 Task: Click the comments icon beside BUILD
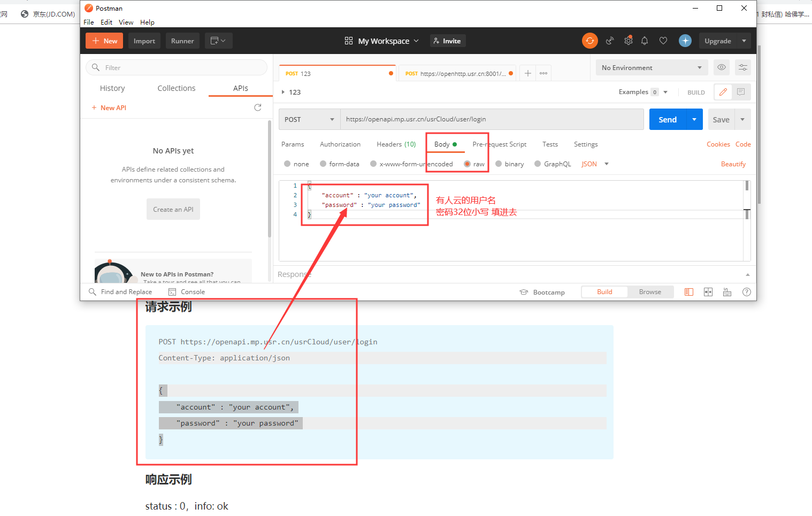point(741,92)
